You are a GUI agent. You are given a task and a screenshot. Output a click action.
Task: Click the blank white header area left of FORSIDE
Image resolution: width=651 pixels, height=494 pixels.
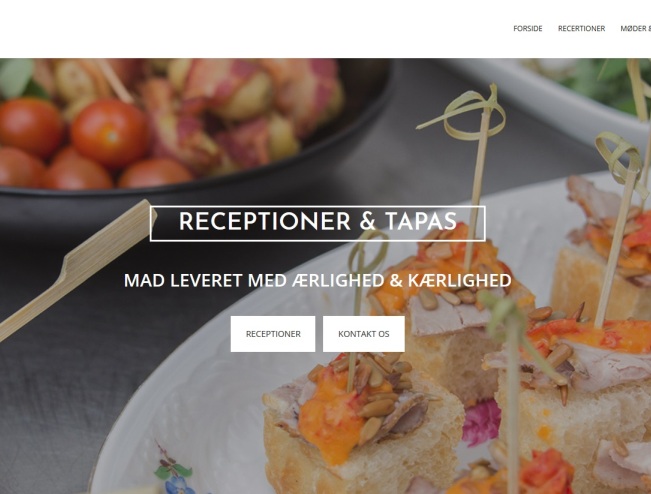coord(249,29)
